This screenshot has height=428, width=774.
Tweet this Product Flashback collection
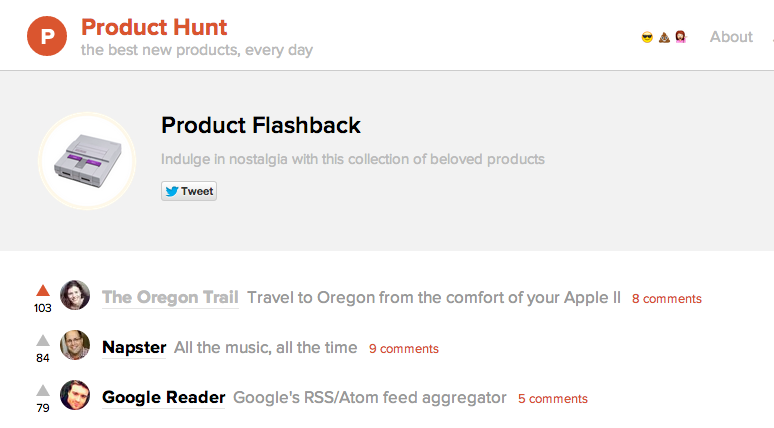coord(189,191)
